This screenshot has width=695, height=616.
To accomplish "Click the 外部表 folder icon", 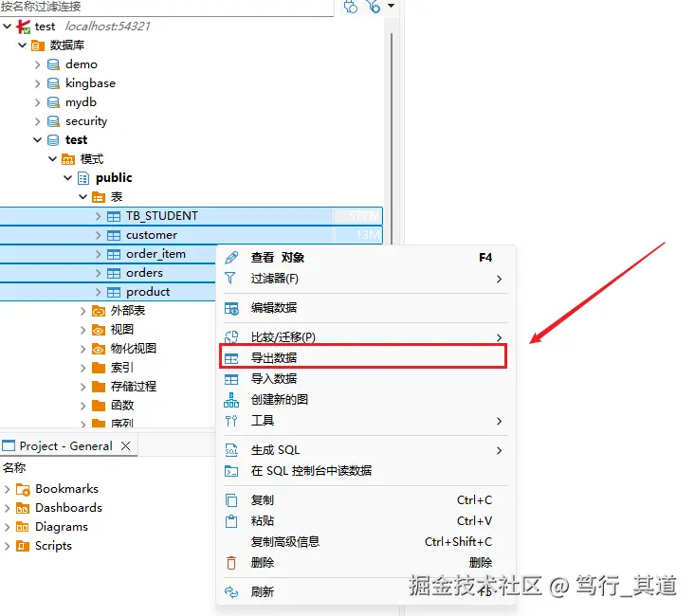I will (99, 311).
